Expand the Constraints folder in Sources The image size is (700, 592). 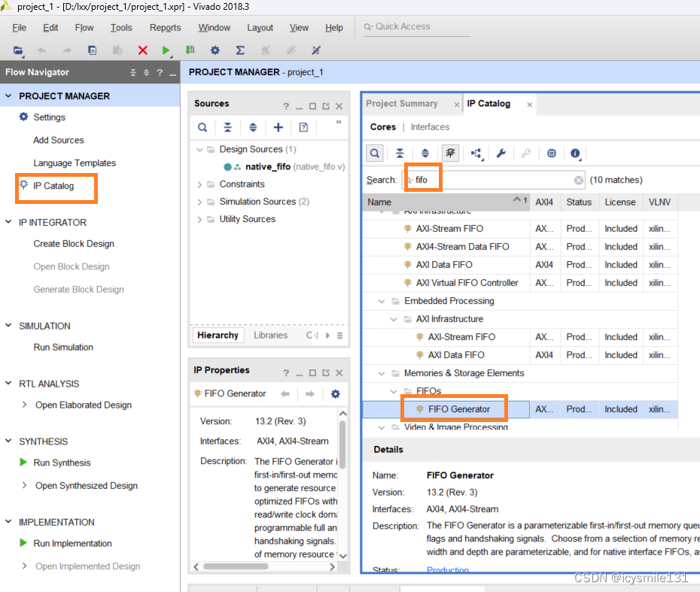point(199,184)
